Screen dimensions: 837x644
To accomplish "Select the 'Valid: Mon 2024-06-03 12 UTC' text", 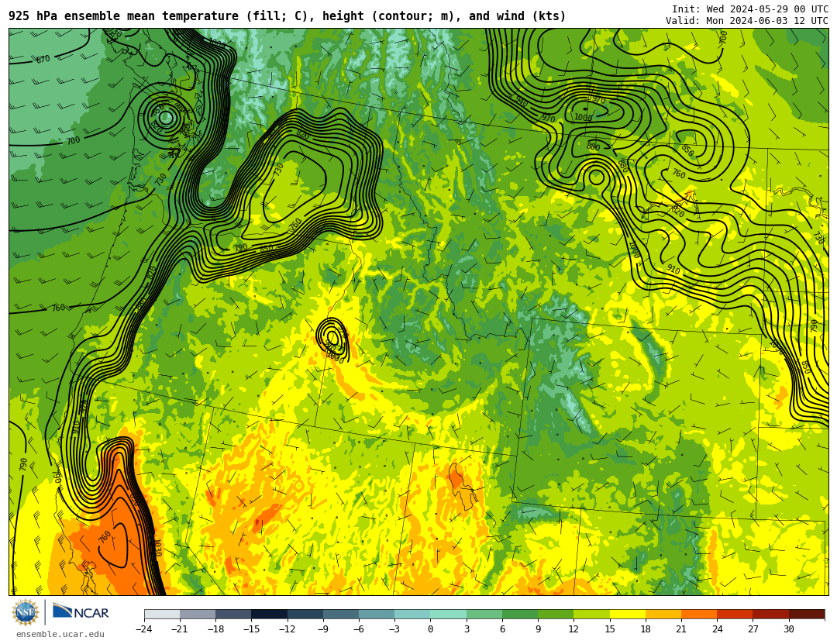I will [x=747, y=21].
